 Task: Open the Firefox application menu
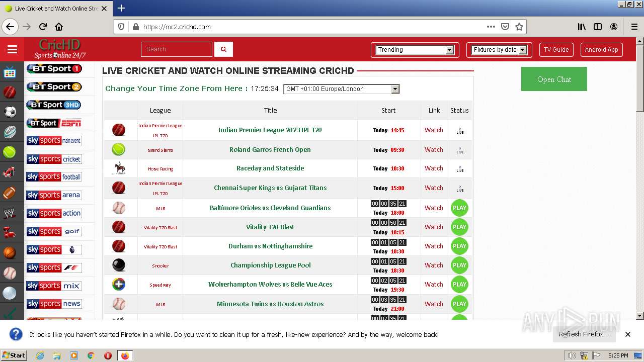pyautogui.click(x=634, y=27)
